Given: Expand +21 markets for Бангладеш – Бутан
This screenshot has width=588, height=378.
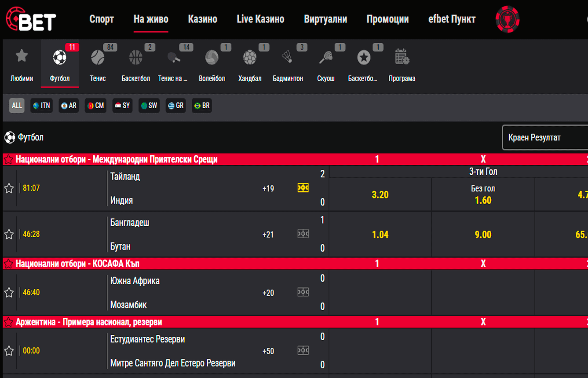Looking at the screenshot, I should tap(268, 235).
